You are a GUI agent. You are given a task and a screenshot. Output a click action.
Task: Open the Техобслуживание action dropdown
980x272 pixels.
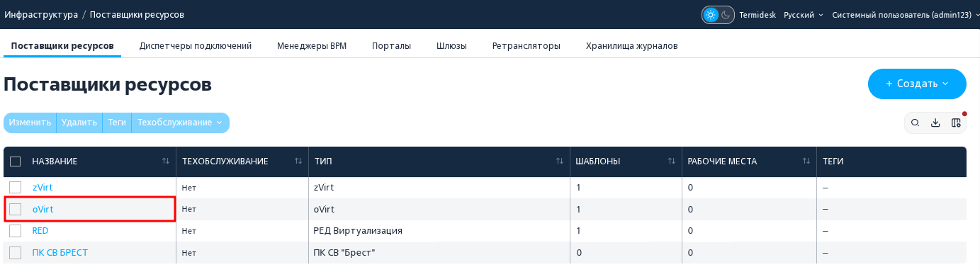(180, 123)
